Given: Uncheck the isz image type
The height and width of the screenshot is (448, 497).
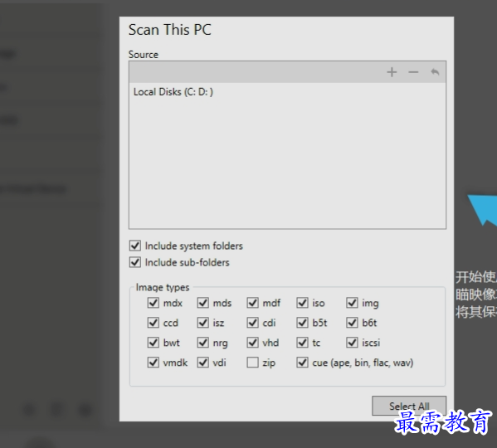Looking at the screenshot, I should coord(202,323).
